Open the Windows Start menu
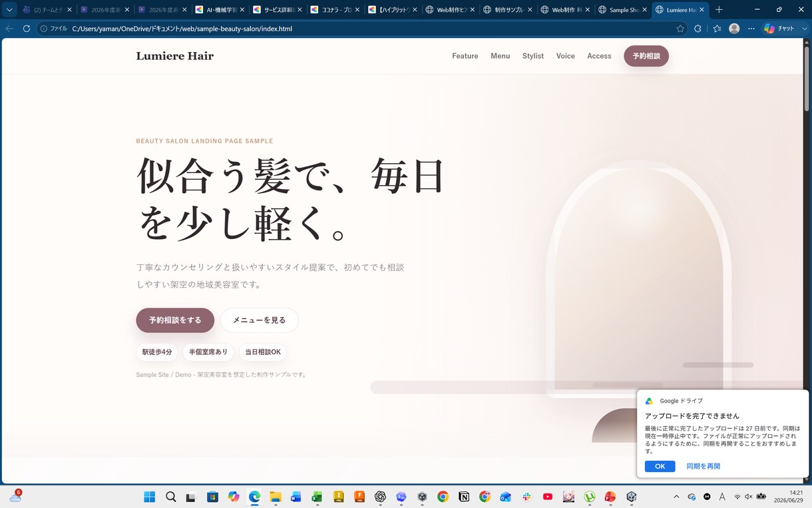The width and height of the screenshot is (812, 508). (x=149, y=497)
